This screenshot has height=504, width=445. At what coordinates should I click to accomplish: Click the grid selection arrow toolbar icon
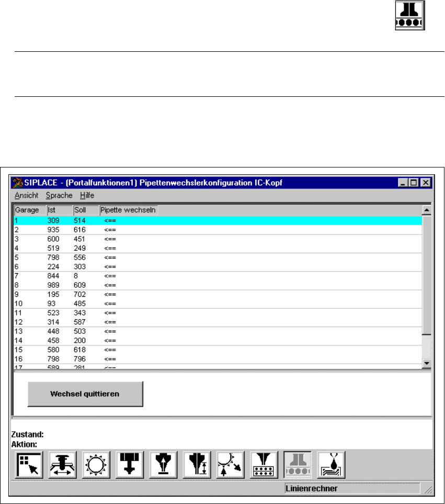[29, 465]
